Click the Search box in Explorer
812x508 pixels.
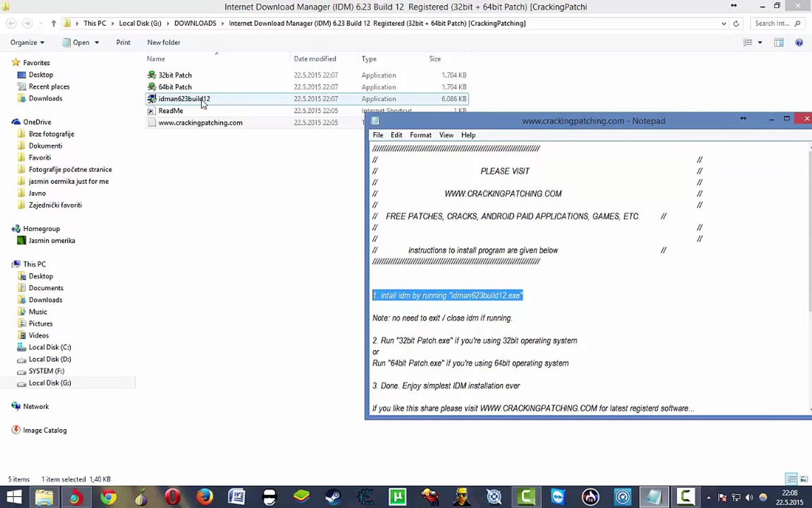tap(777, 24)
